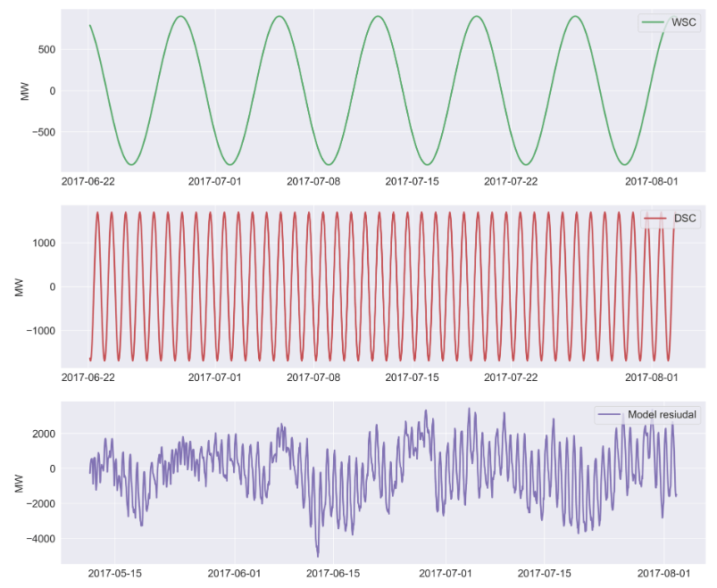Click the DSC legend label in middle plot

click(686, 219)
